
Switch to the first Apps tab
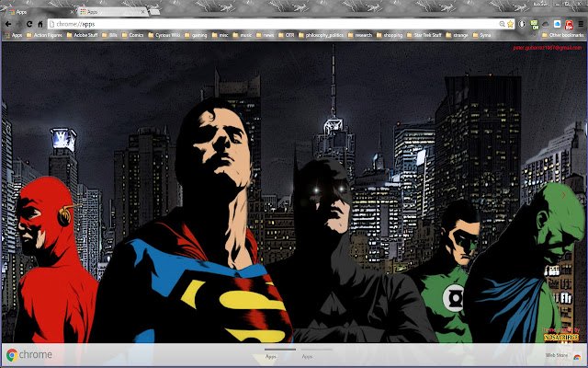click(x=40, y=12)
